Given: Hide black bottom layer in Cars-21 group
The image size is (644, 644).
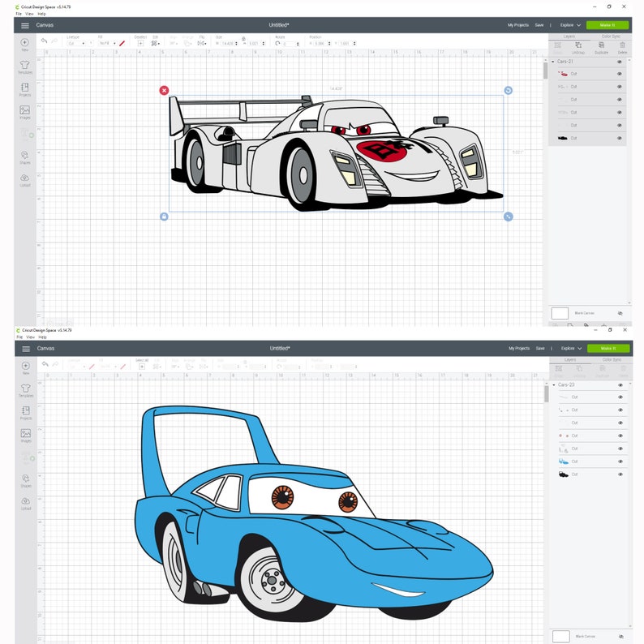Looking at the screenshot, I should 620,138.
